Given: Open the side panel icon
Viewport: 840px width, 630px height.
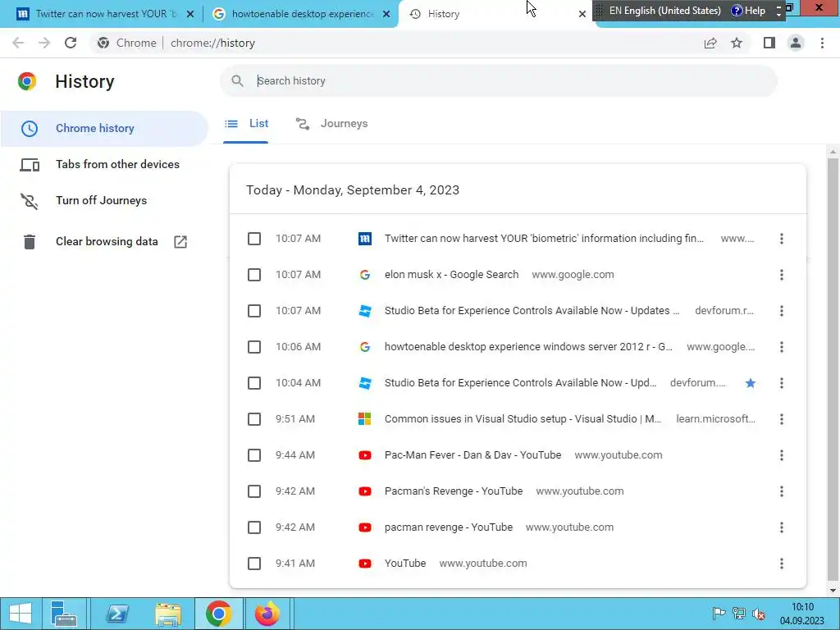Looking at the screenshot, I should [769, 43].
